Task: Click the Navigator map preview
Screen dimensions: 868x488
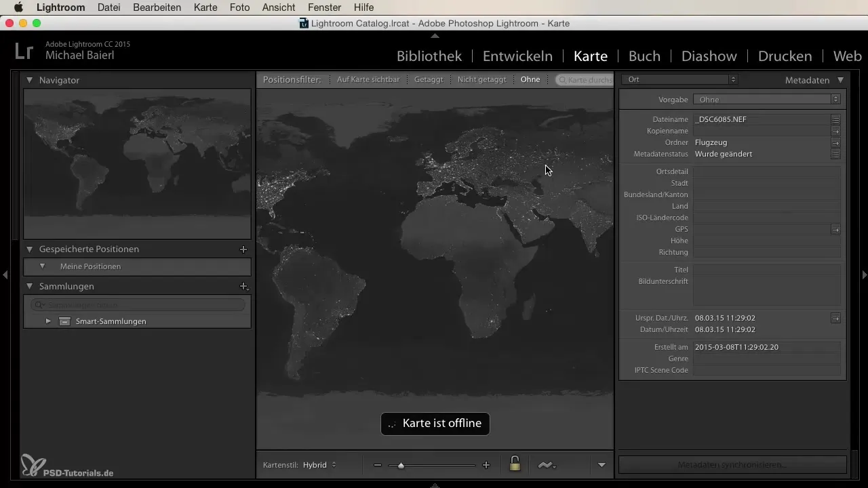Action: click(137, 163)
